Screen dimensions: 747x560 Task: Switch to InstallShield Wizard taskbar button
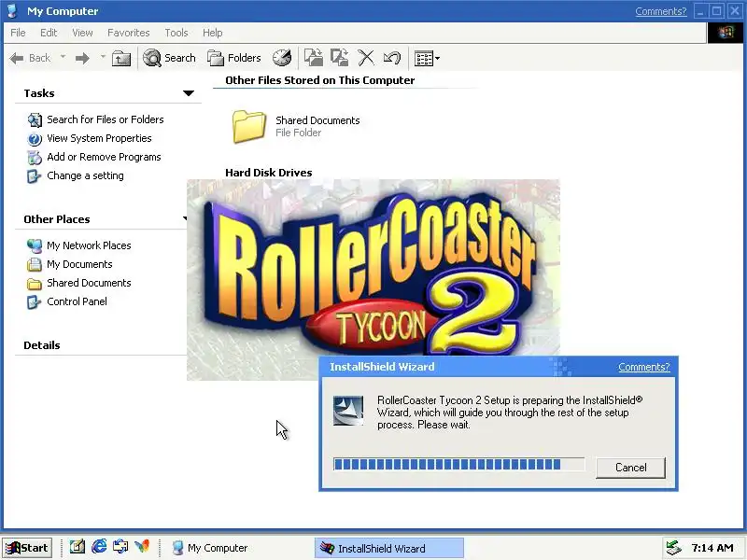(388, 548)
